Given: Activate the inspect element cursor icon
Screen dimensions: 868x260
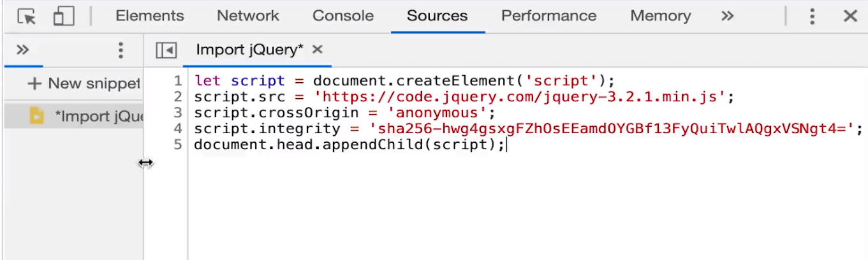Looking at the screenshot, I should coord(26,17).
